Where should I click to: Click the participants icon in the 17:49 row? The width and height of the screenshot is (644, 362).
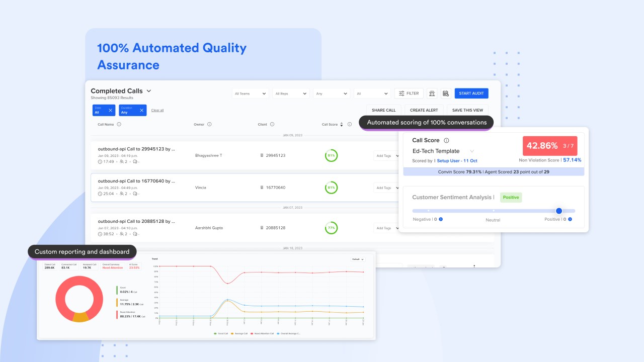[x=122, y=162]
